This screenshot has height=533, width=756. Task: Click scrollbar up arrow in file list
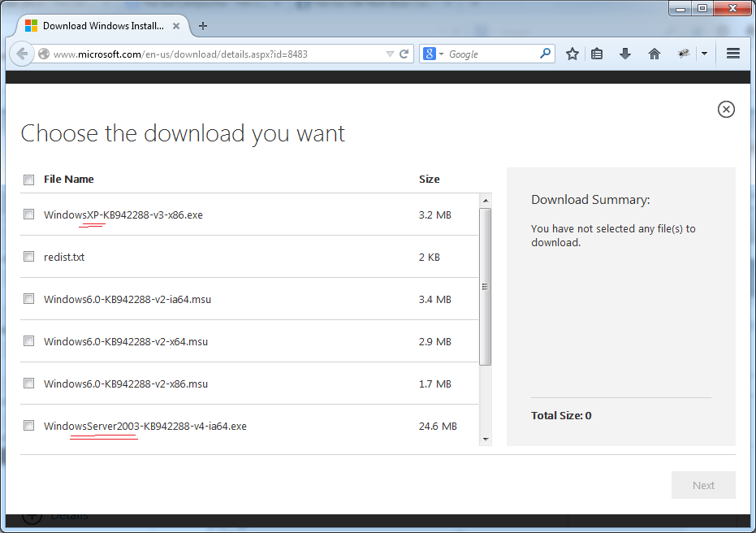tap(486, 200)
